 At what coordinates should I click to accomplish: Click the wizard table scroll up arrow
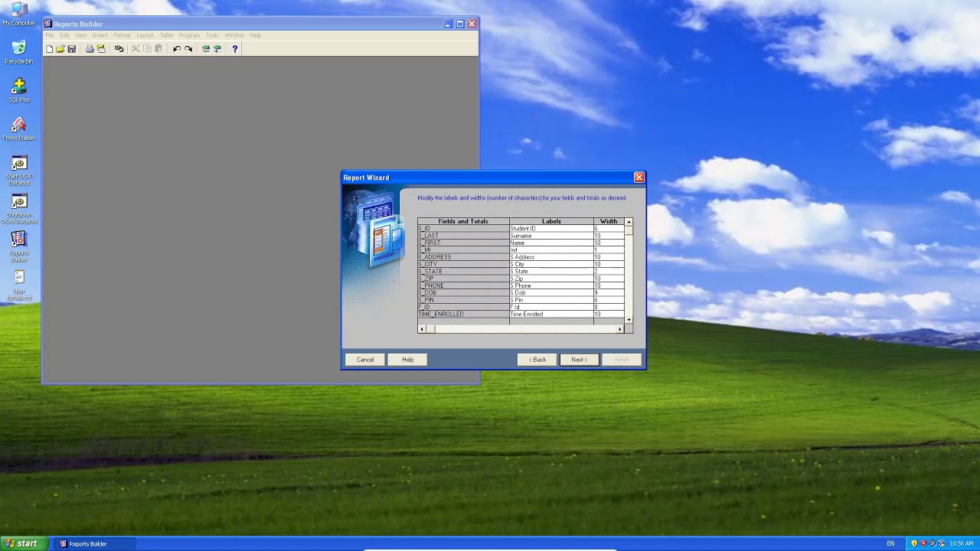629,222
